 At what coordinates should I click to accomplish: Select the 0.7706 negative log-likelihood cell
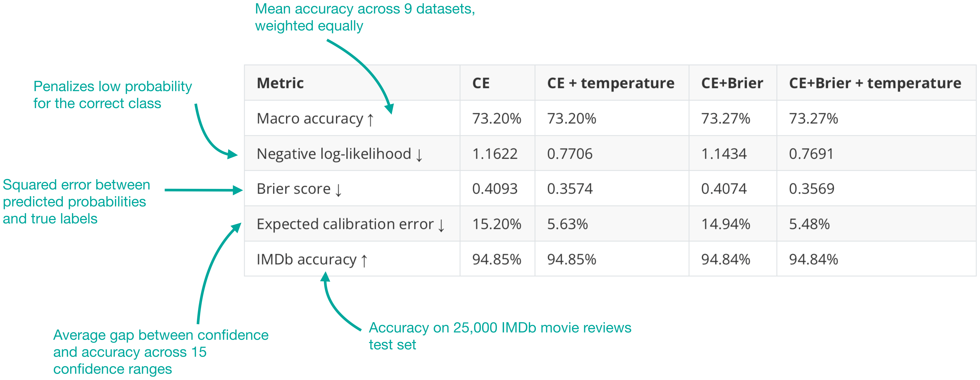click(x=570, y=154)
